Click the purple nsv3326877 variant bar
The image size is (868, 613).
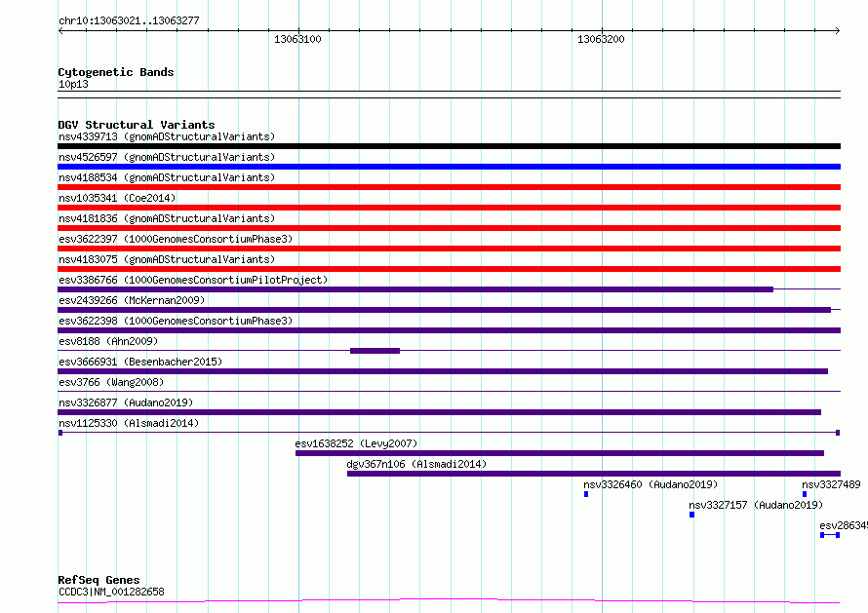coord(440,412)
